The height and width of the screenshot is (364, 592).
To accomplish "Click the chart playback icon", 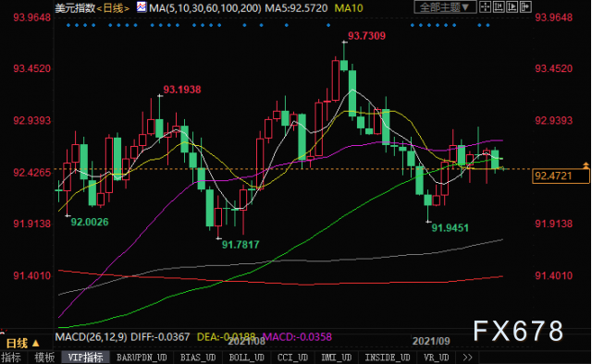I will (x=512, y=6).
